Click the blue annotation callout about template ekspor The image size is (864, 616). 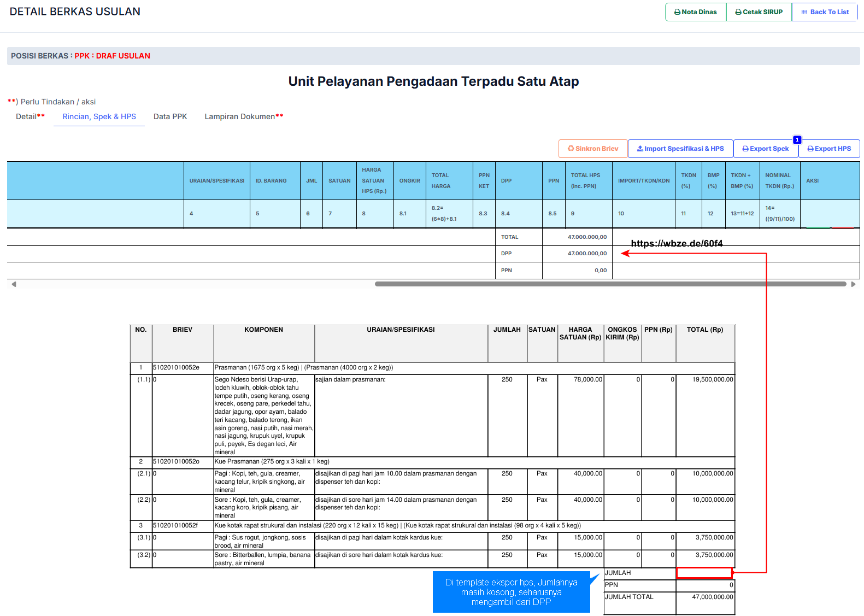point(511,592)
